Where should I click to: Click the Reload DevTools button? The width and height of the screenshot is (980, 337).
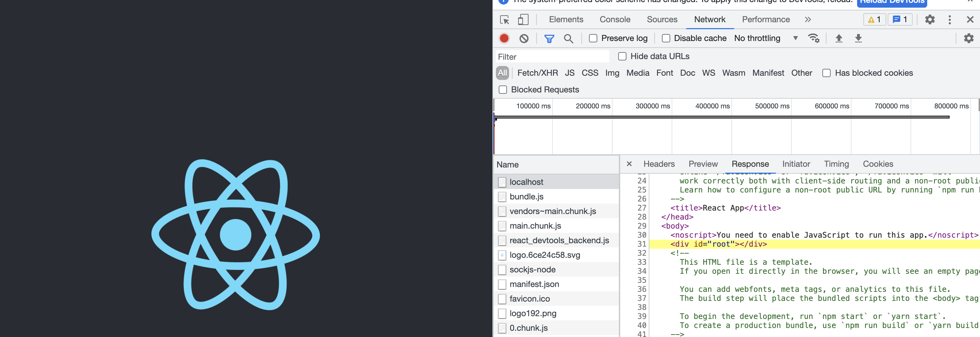click(892, 2)
